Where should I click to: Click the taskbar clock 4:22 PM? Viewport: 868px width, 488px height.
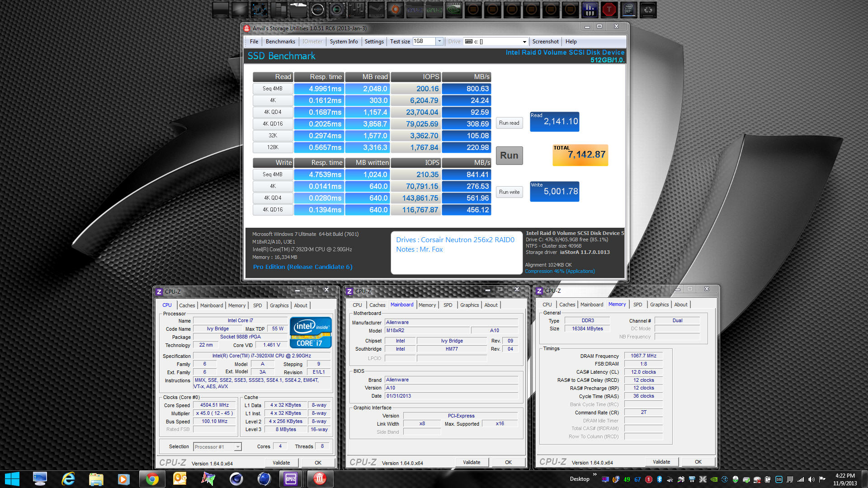point(845,479)
